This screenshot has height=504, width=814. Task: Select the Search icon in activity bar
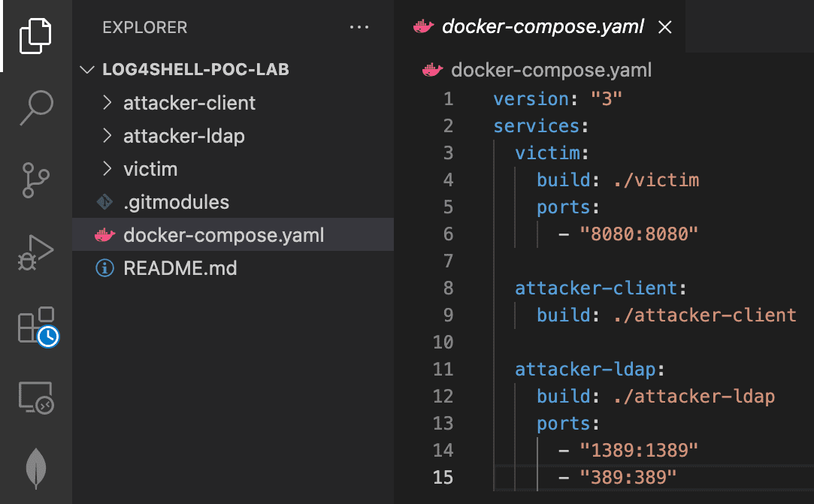(x=37, y=107)
